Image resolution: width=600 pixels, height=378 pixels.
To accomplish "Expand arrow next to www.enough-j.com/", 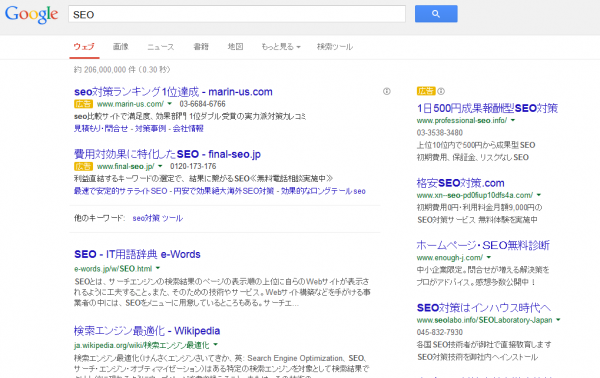I will point(489,257).
